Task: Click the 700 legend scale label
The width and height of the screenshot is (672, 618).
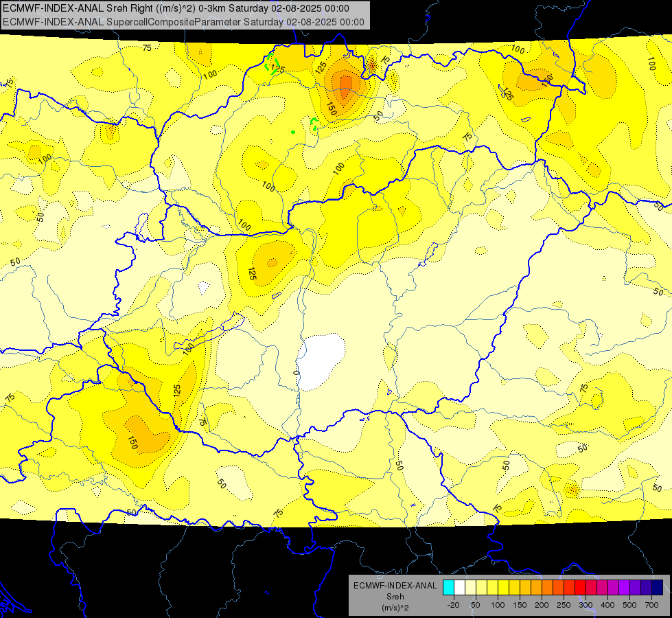Action: pos(651,605)
